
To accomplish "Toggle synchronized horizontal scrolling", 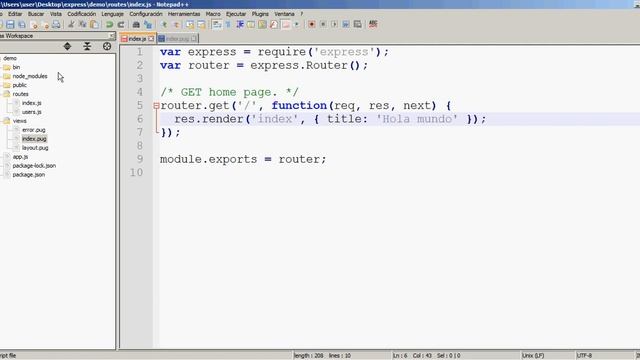I will click(201, 24).
